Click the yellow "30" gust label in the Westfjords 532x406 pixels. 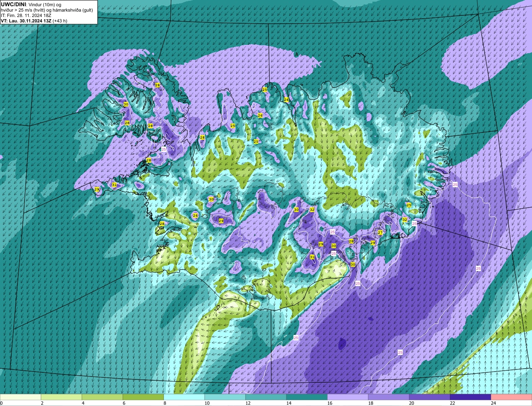pyautogui.click(x=126, y=104)
